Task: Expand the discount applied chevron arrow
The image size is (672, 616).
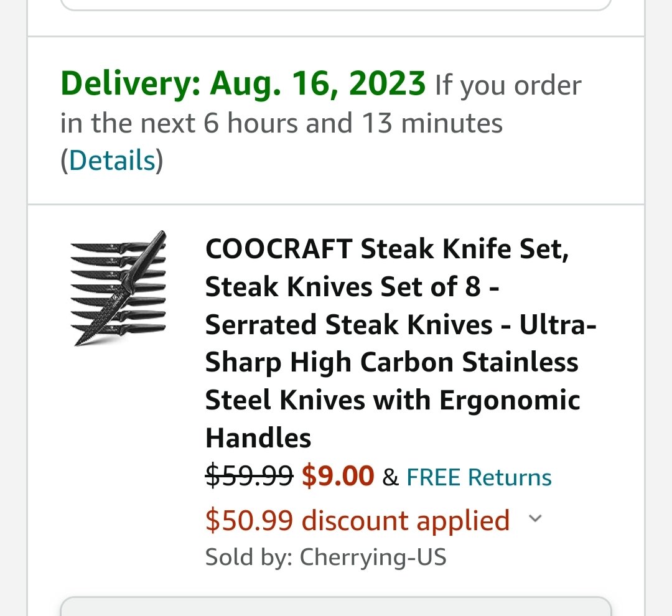Action: 535,518
